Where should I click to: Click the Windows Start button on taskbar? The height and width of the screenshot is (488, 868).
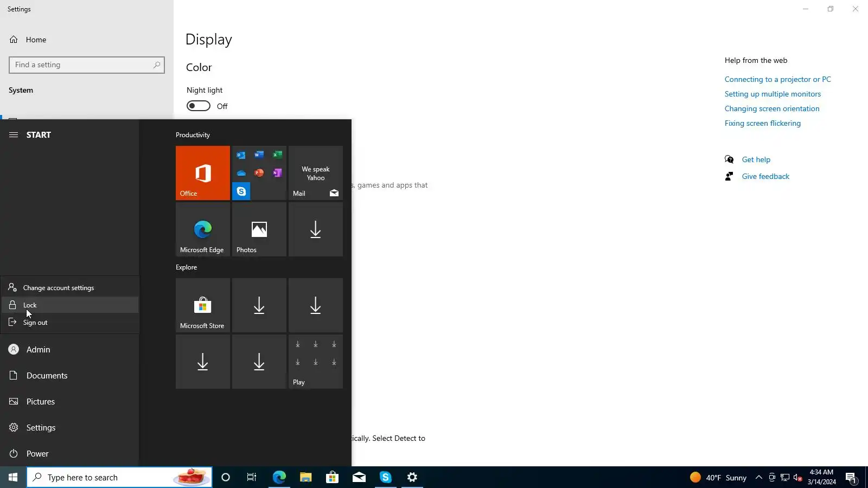(13, 477)
